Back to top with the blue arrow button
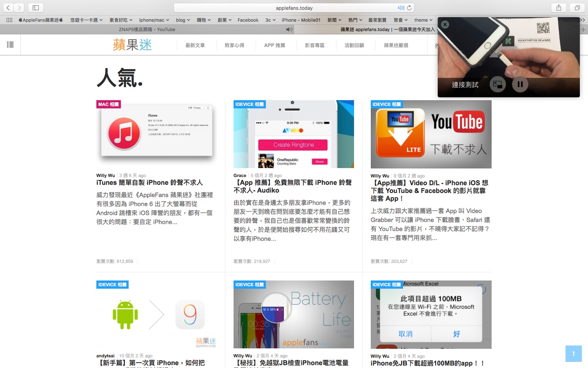Screen dimensions: 588x368 tap(573, 354)
